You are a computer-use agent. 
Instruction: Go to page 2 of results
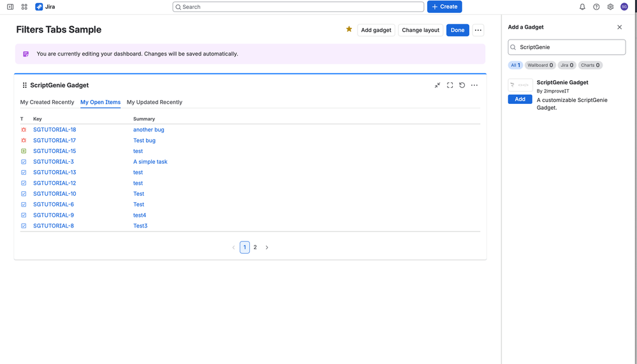click(x=255, y=247)
